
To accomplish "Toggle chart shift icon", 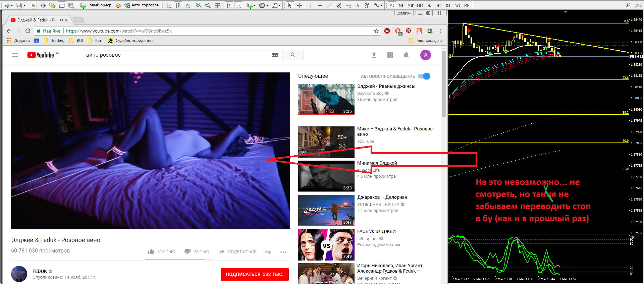I will [238, 5].
